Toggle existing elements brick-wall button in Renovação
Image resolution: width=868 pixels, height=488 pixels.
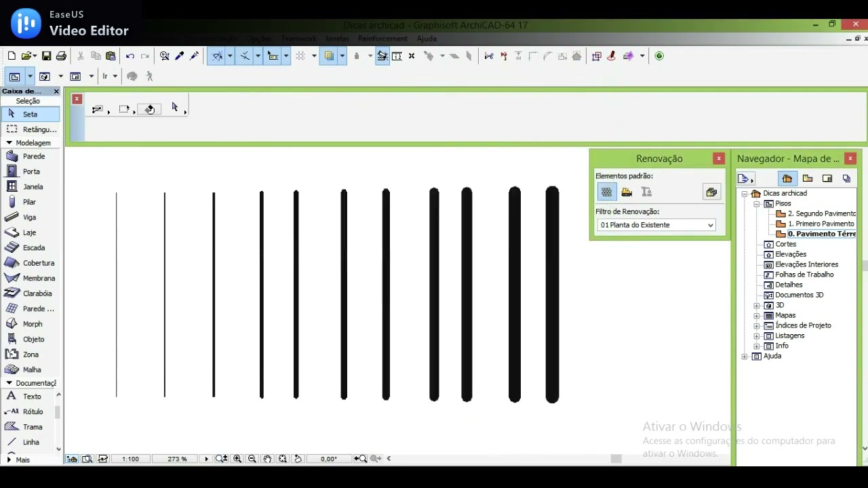(606, 192)
